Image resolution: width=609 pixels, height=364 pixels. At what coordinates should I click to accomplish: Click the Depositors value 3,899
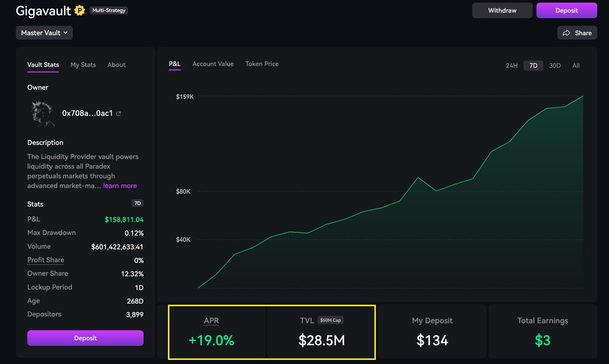(x=134, y=314)
